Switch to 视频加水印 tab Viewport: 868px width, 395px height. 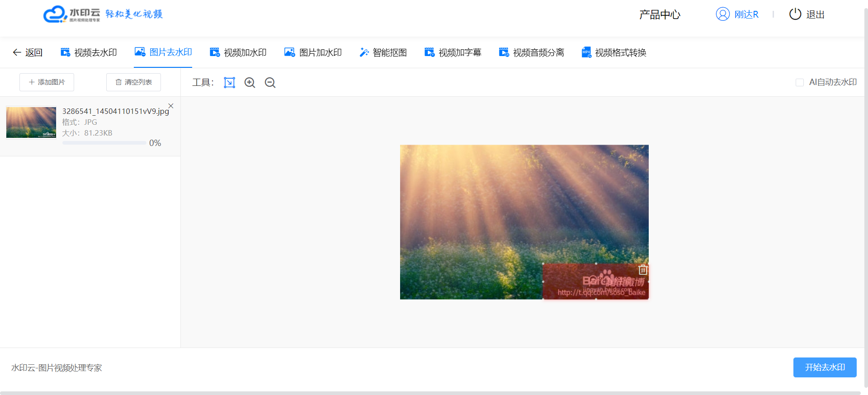coord(238,52)
